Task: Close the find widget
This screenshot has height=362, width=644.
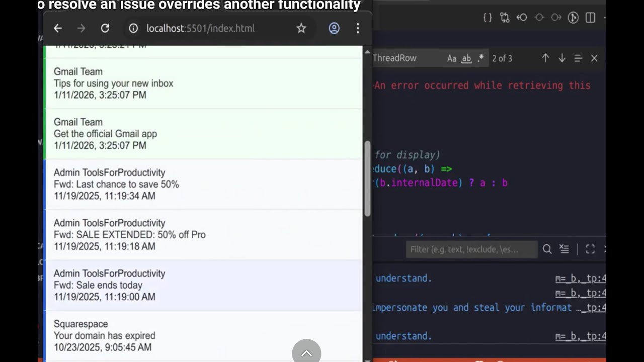Action: 594,58
